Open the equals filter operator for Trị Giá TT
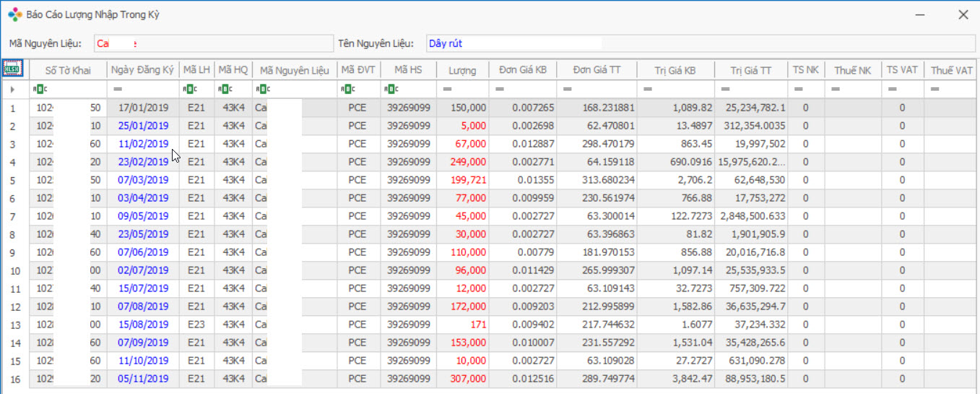 [x=724, y=89]
